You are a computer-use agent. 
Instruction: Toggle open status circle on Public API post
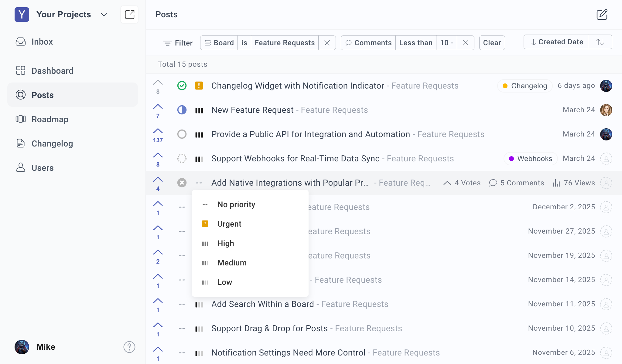(x=182, y=134)
